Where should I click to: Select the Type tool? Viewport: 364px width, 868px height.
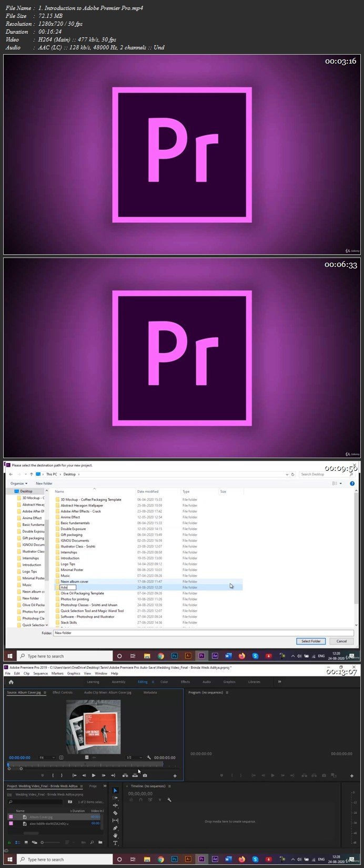pos(116,843)
